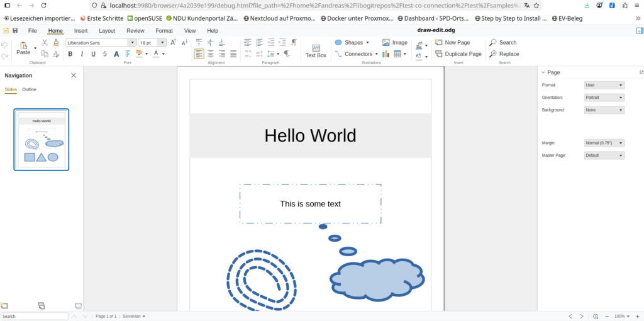The image size is (644, 321).
Task: Open the Format tab
Action: click(x=164, y=31)
